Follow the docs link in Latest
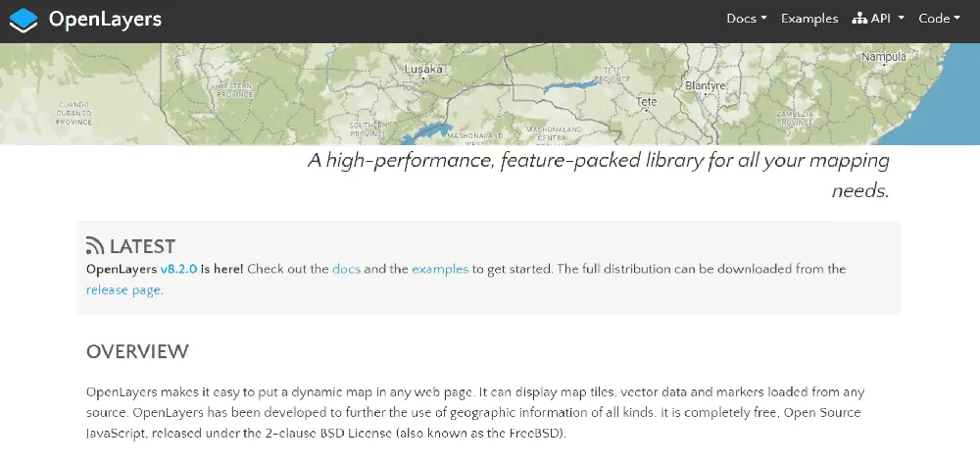980x465 pixels. tap(346, 269)
